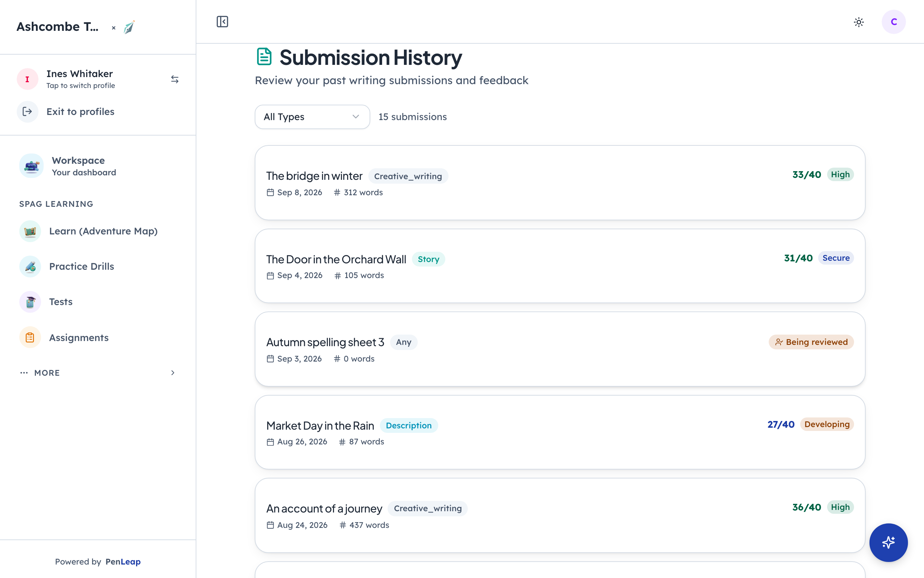Viewport: 924px width, 578px height.
Task: Open The bridge in winter submission
Action: [560, 182]
